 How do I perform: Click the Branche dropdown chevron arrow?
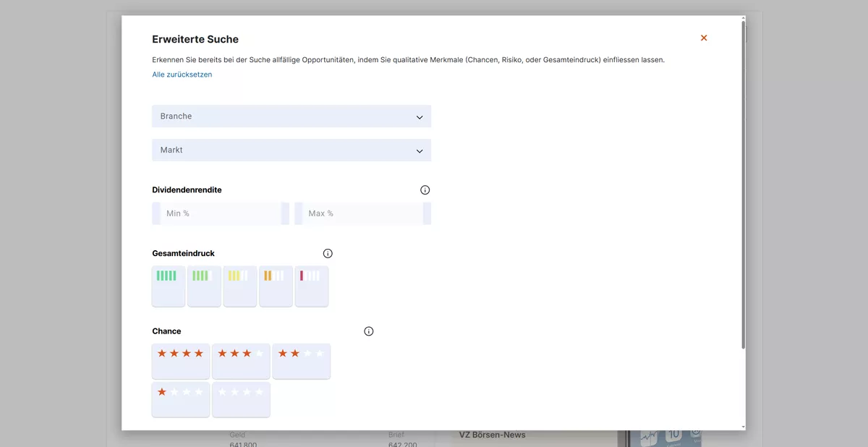(420, 117)
